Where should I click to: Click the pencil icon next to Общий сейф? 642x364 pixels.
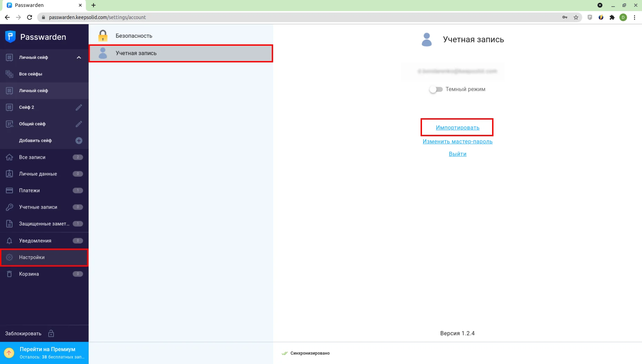click(x=79, y=124)
